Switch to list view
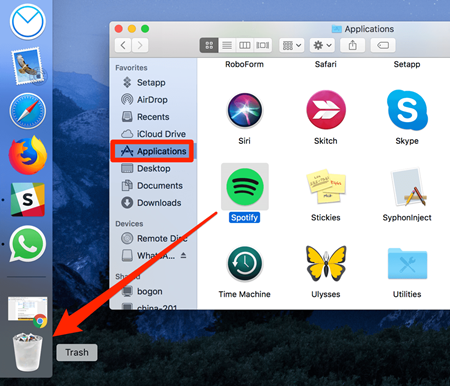Viewport: 450px width, 386px height. coord(227,45)
